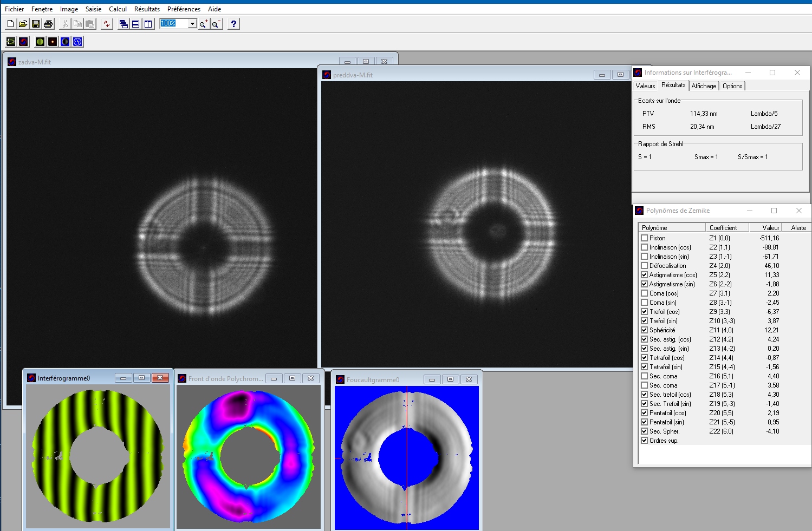Click the New file toolbar icon
Screen dimensions: 812x531
(x=10, y=24)
